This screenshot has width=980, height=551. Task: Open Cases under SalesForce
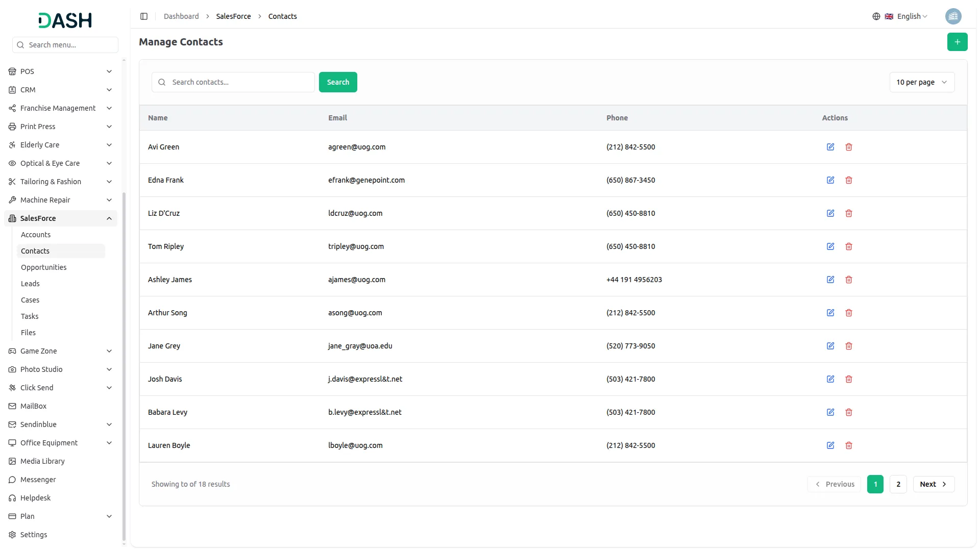tap(61, 300)
